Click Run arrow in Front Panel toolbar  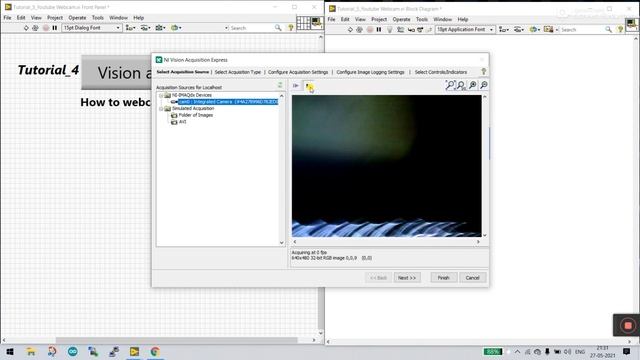click(26, 28)
